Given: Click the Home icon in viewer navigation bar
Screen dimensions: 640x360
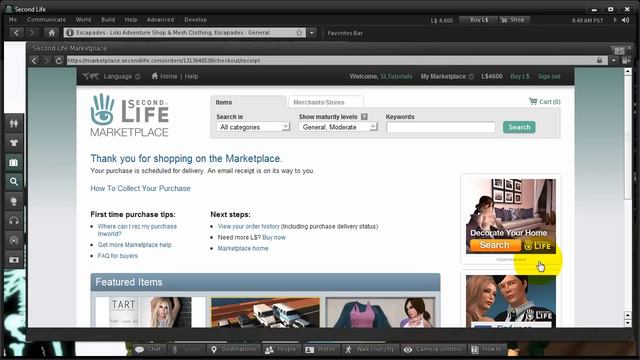Looking at the screenshot, I should coord(51,33).
